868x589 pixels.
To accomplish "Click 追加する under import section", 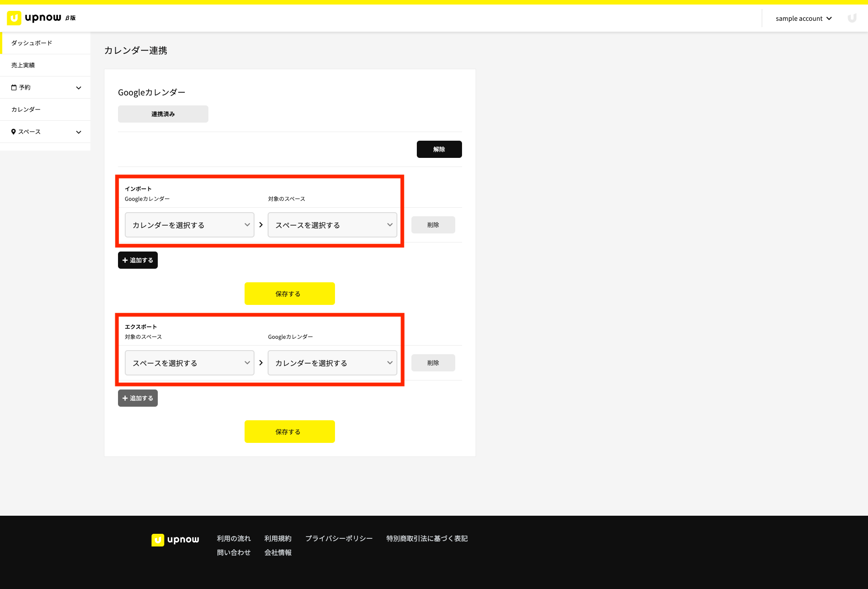I will (x=138, y=260).
